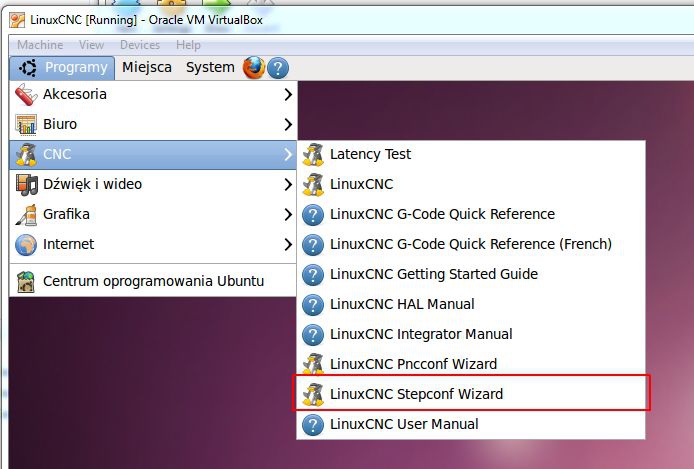Click the Ubuntu Software Centre bag icon
The height and width of the screenshot is (469, 694).
26,281
